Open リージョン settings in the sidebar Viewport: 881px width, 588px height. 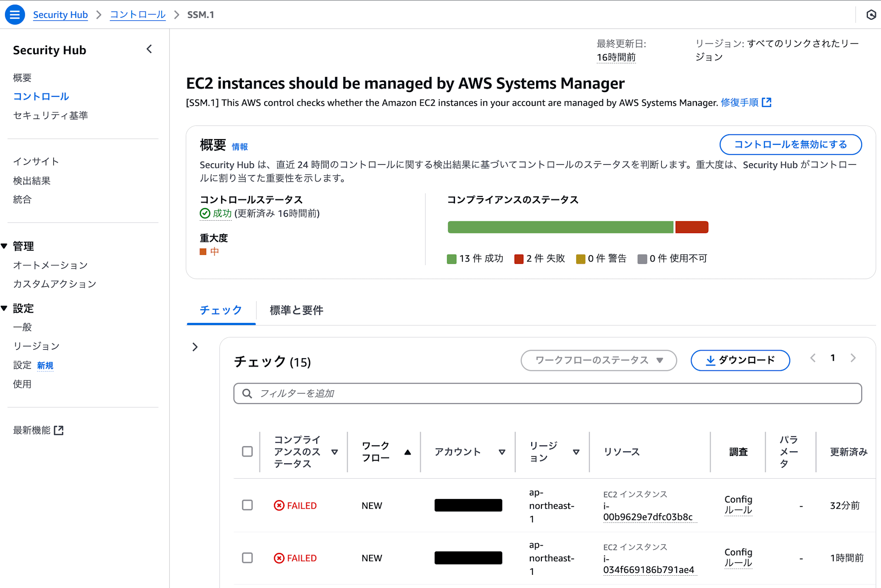(x=36, y=346)
